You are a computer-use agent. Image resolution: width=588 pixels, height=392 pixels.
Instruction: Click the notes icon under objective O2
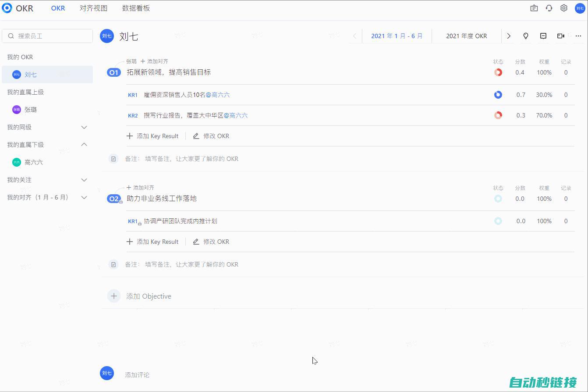point(113,264)
